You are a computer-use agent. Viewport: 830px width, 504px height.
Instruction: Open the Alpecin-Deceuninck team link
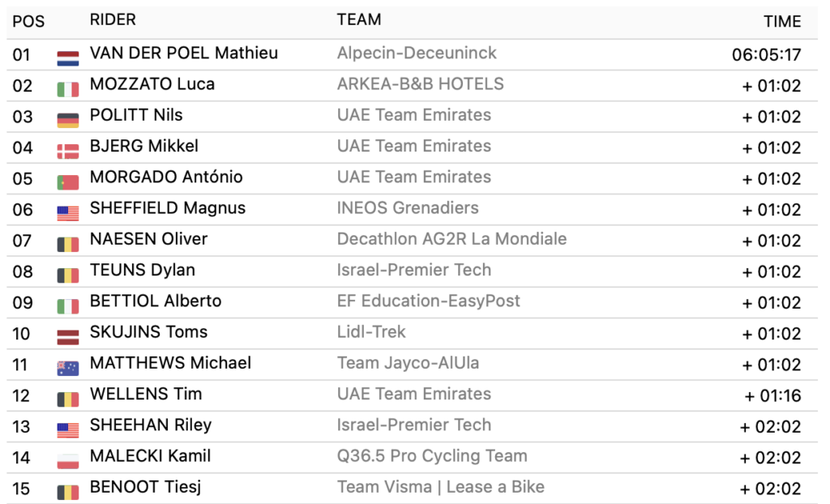[x=417, y=53]
